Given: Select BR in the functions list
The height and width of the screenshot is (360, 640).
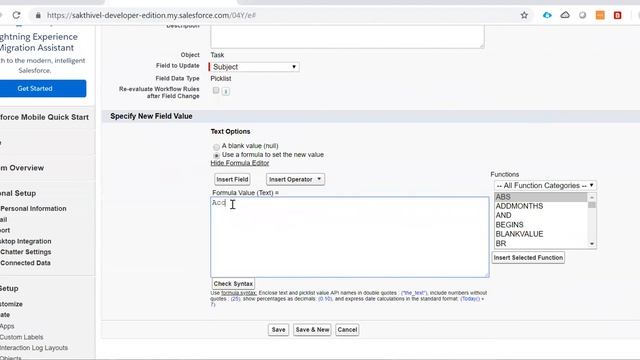Looking at the screenshot, I should (x=541, y=244).
